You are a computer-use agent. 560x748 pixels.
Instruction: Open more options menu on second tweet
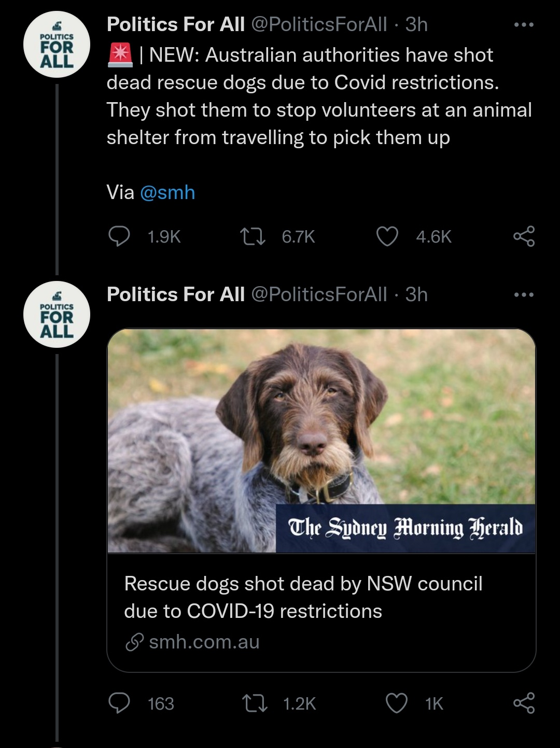pos(524,294)
